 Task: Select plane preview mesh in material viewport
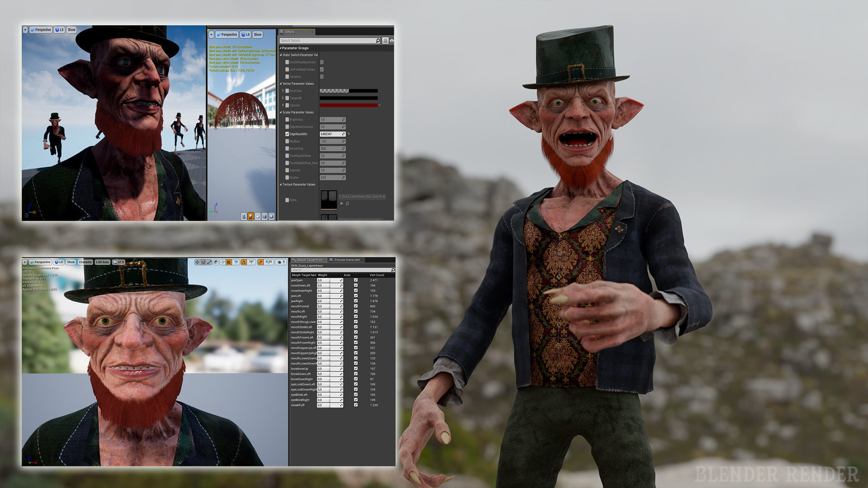[257, 216]
